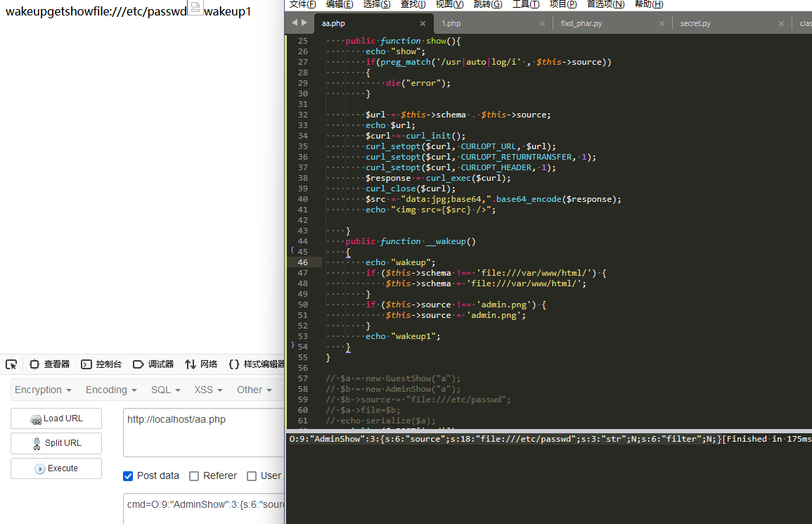Click the Execute button
The height and width of the screenshot is (524, 812).
(x=56, y=468)
